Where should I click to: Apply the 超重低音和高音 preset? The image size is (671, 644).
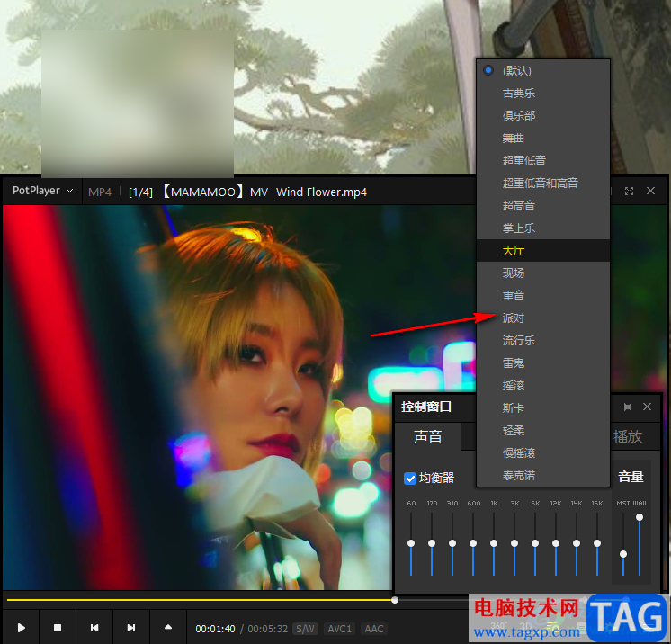pyautogui.click(x=543, y=183)
